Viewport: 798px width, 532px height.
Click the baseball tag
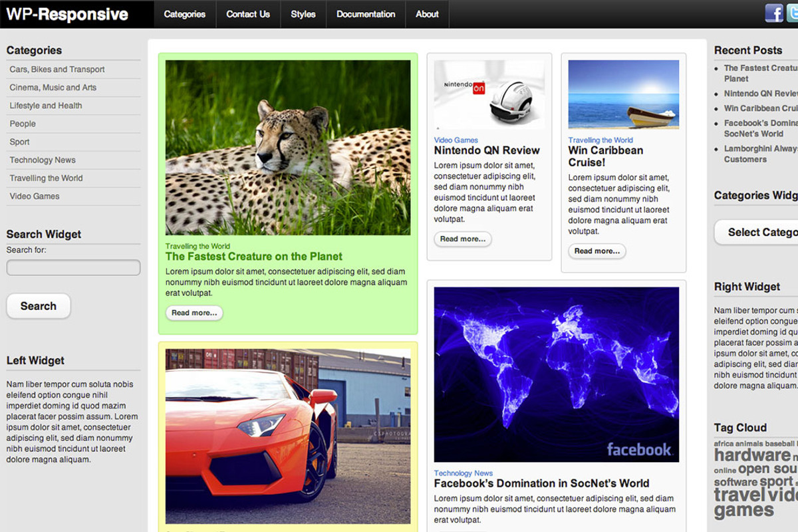[x=779, y=444]
